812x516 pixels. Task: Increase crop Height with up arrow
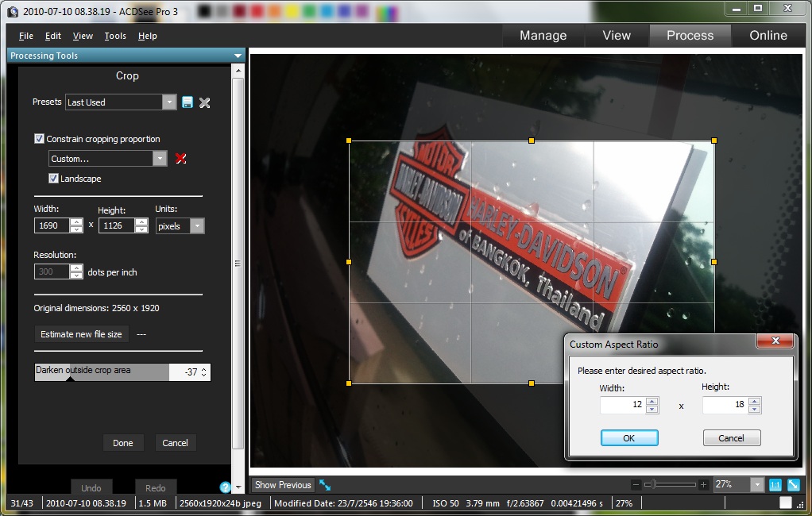(x=141, y=222)
